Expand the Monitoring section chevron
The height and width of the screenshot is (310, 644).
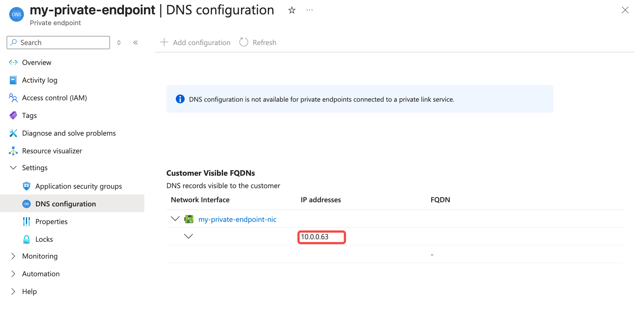point(13,256)
